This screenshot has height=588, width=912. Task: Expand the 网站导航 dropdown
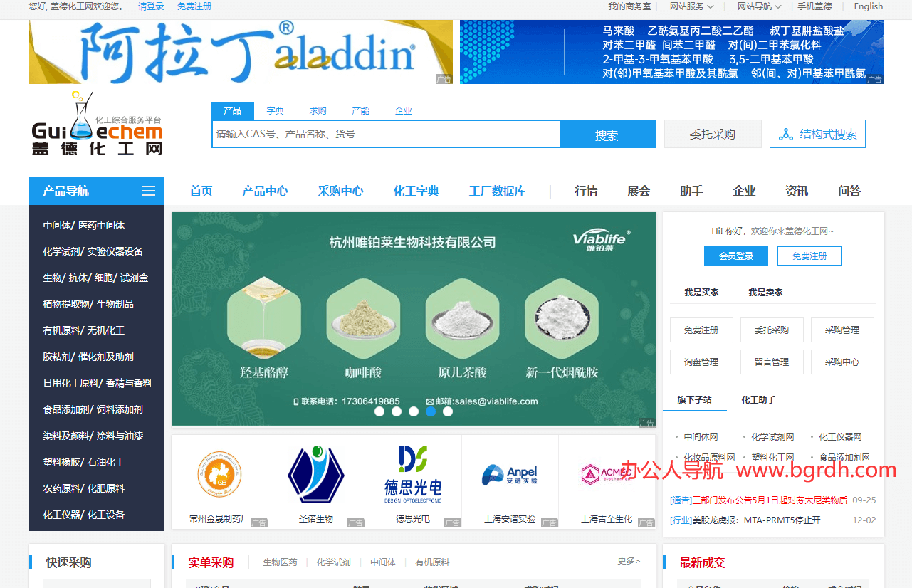[x=759, y=6]
